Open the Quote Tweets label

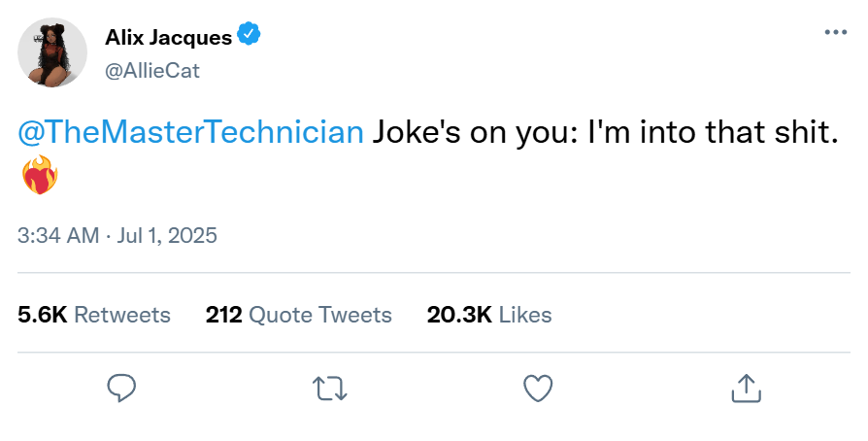tap(320, 315)
